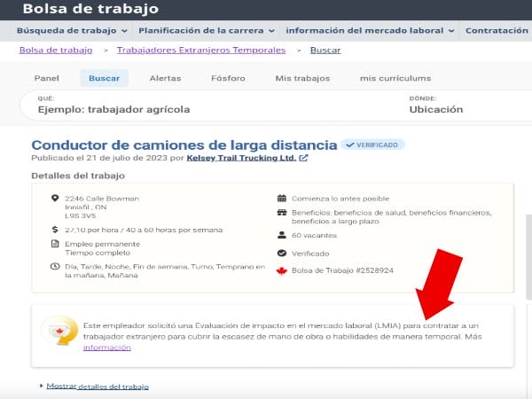
Task: Click the document icon beside Empleo permanente
Action: click(55, 243)
